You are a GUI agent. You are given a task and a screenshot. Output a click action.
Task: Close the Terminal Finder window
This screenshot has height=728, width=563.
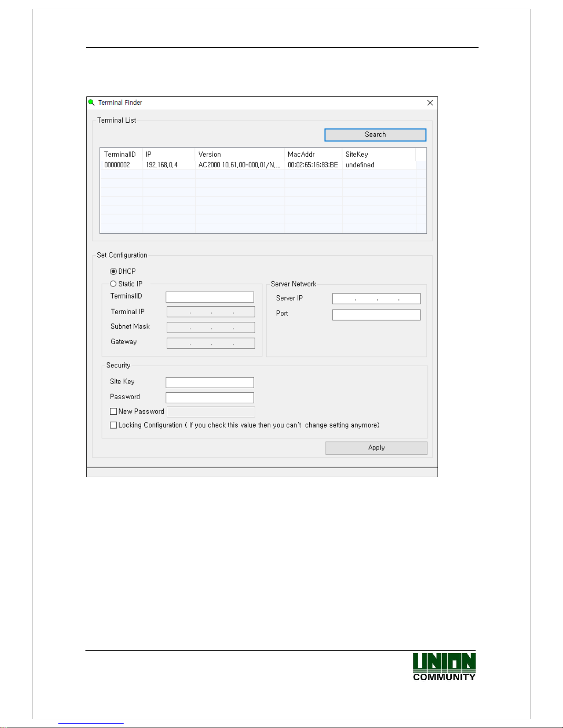(430, 103)
